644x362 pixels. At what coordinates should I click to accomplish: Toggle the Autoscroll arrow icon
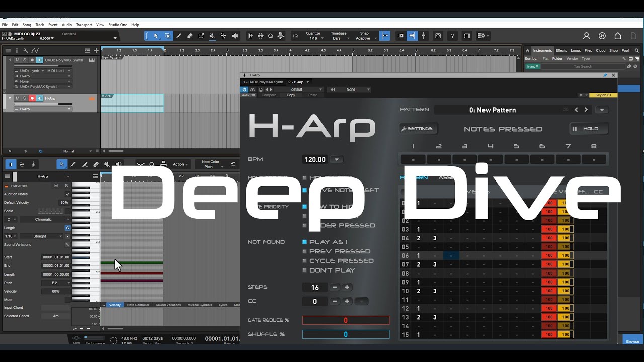click(412, 36)
